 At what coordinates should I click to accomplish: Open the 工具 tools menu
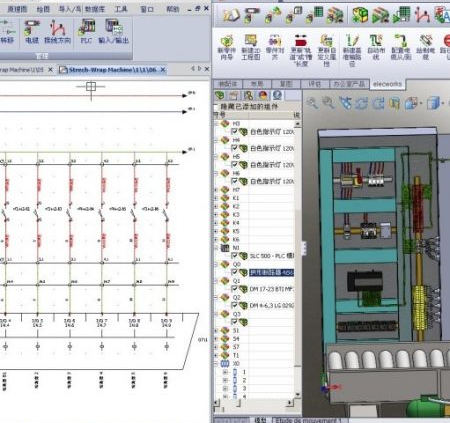coord(121,9)
